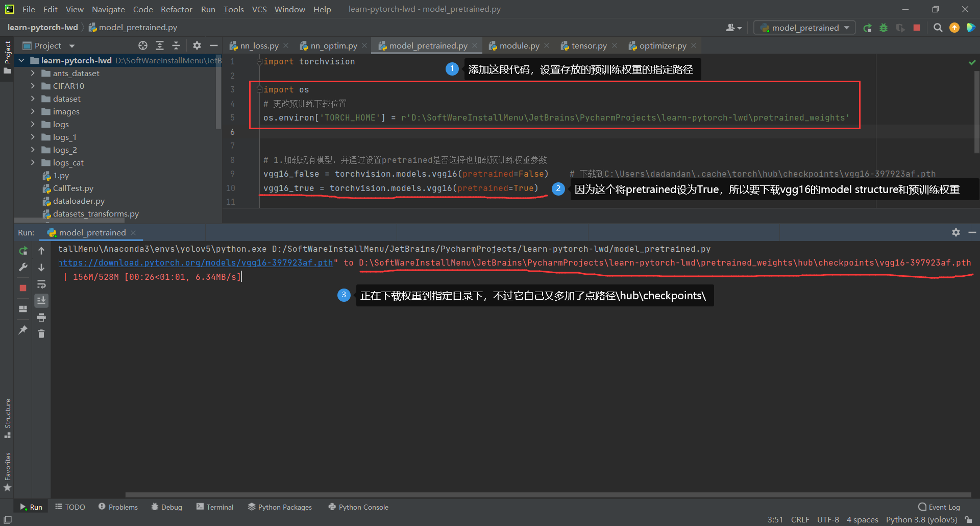Toggle tool window bars icon bottom-left

click(8, 519)
